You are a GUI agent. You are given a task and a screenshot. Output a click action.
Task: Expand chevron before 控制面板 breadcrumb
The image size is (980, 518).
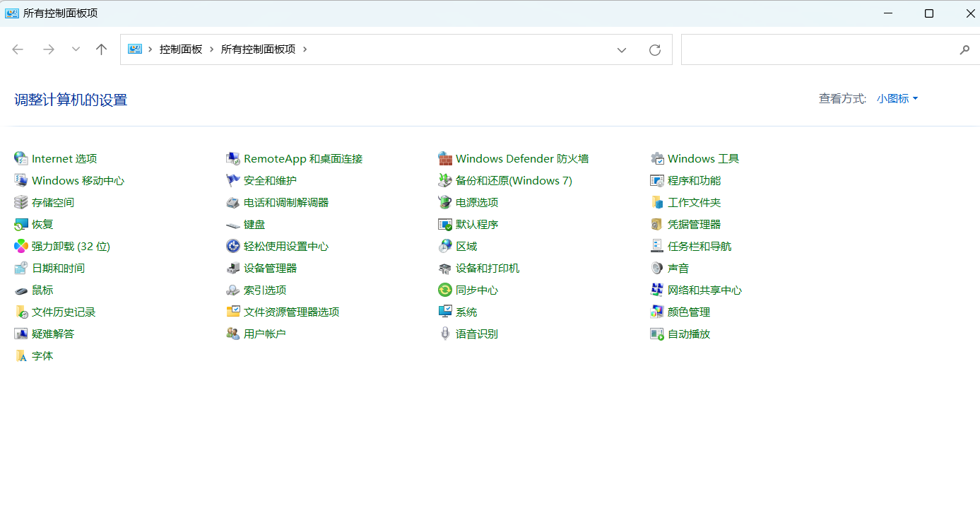coord(150,49)
